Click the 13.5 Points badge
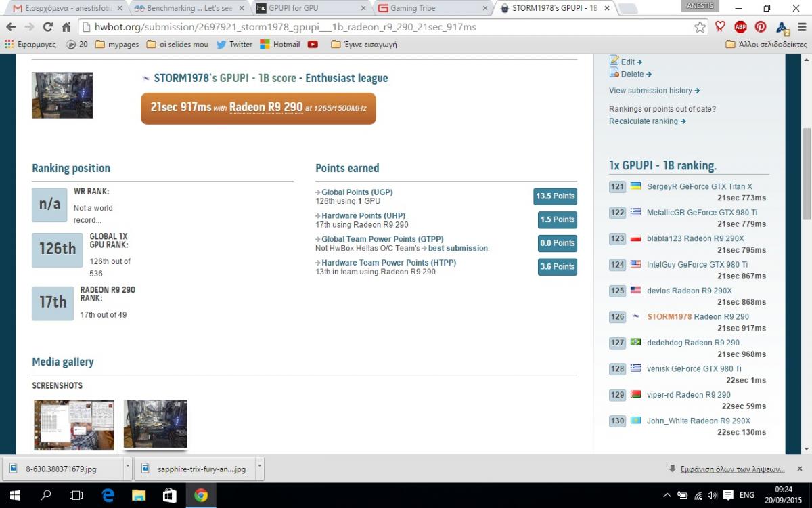812x508 pixels. tap(555, 196)
